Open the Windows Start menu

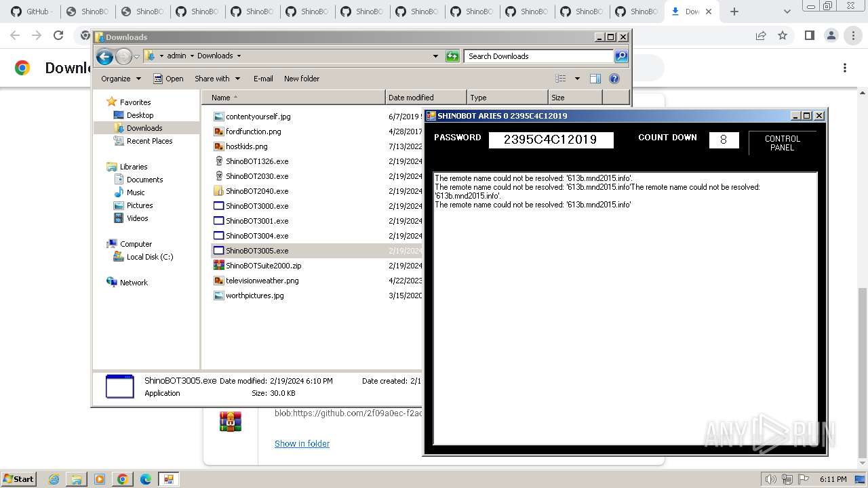[18, 479]
